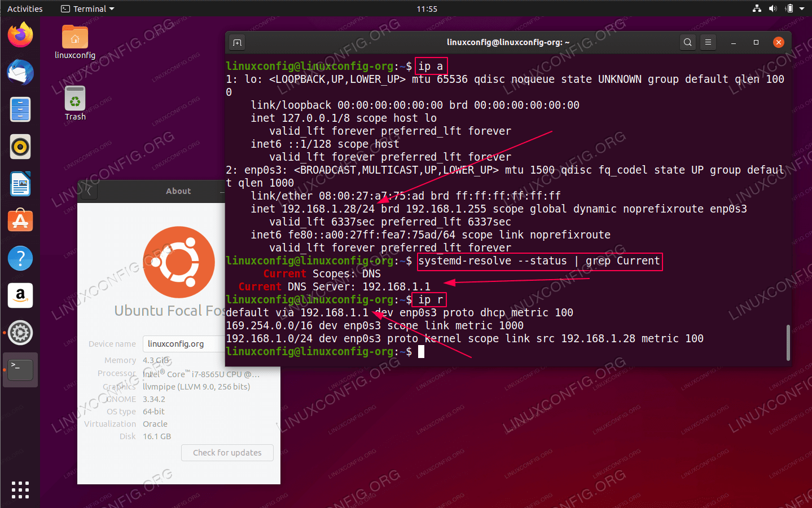Select the Trash icon on desktop
Viewport: 812px width, 508px height.
click(75, 104)
